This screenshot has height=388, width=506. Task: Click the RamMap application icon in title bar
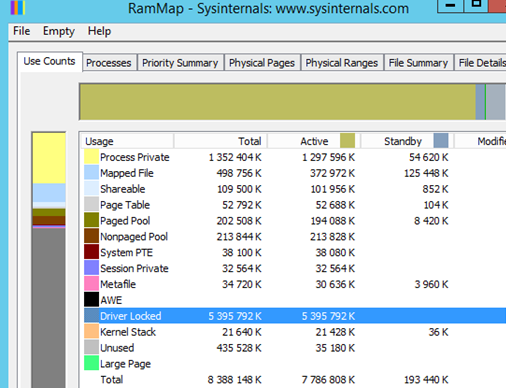point(18,8)
